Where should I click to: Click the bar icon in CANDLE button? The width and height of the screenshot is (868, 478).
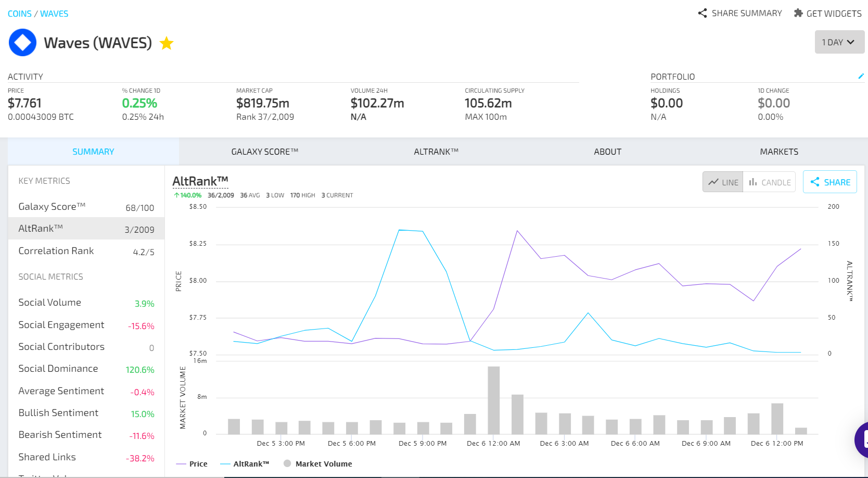[753, 182]
